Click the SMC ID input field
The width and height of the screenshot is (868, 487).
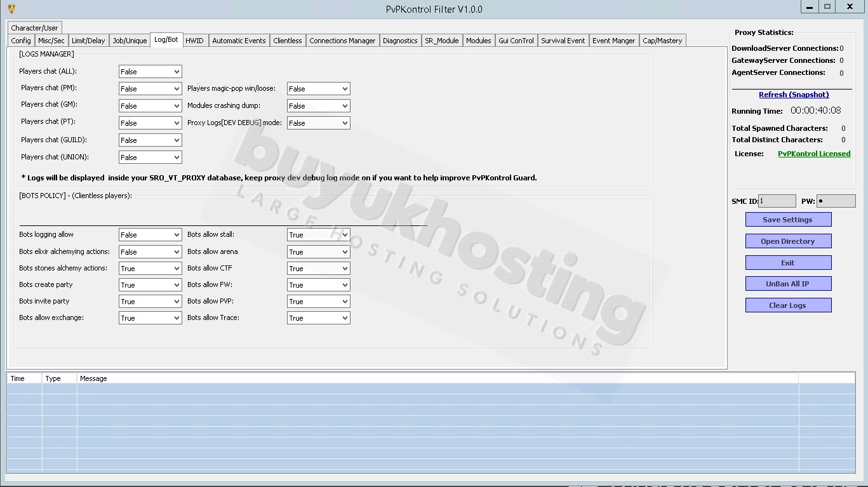pyautogui.click(x=777, y=201)
